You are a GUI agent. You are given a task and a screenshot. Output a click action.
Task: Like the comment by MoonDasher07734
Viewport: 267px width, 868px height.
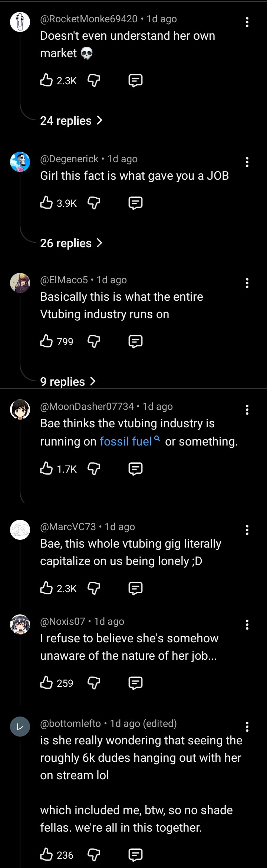pyautogui.click(x=46, y=469)
